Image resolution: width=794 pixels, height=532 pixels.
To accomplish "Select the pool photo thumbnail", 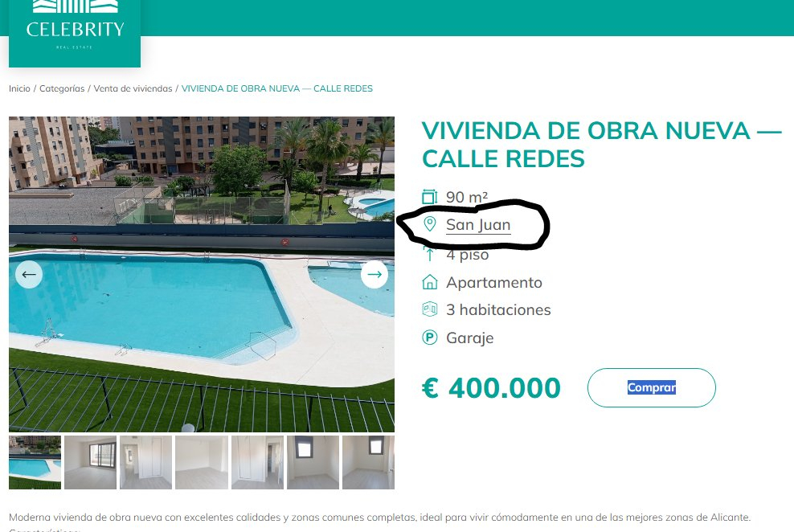I will (x=35, y=462).
